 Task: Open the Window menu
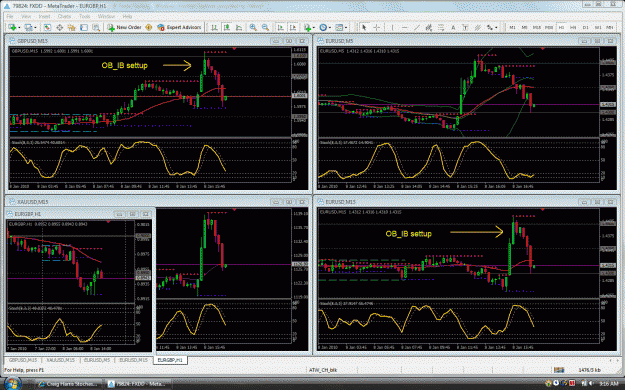pos(106,17)
